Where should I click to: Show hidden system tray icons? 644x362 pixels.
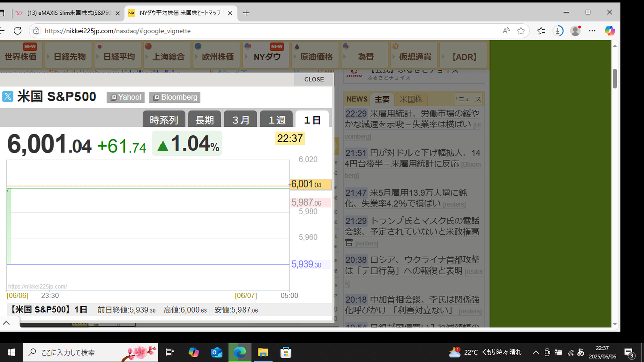536,352
